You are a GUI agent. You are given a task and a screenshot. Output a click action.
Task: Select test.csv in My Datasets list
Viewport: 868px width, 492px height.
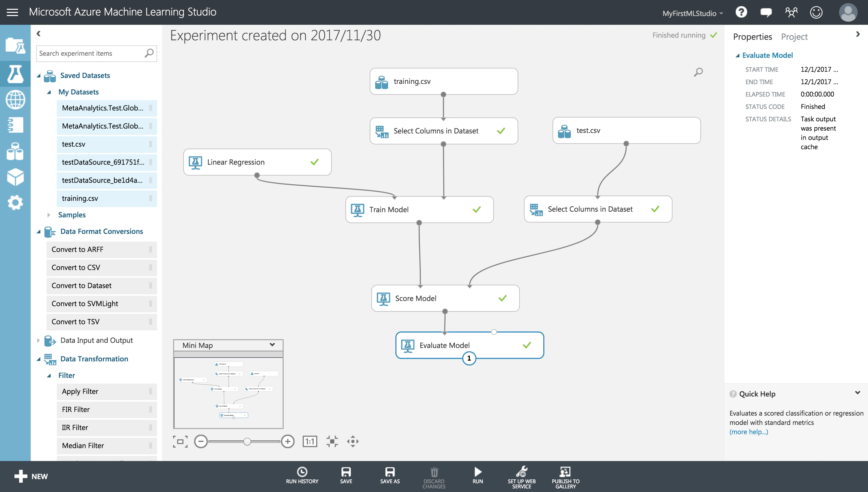107,144
